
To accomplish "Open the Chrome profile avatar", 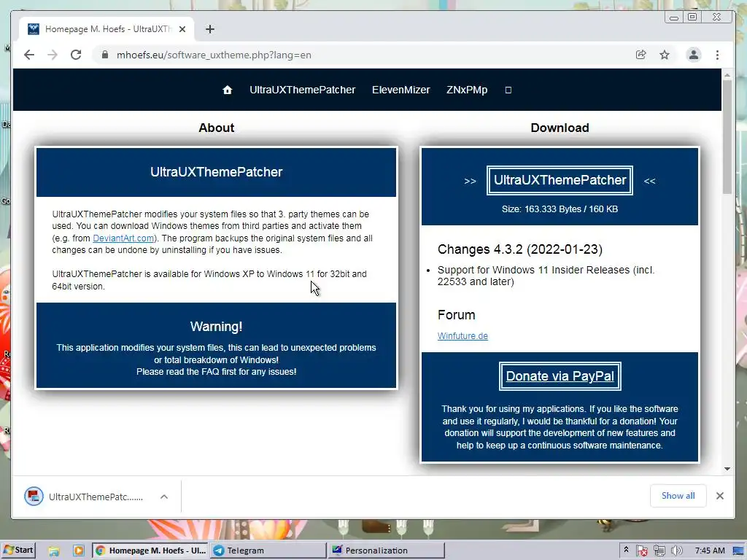I will 694,55.
